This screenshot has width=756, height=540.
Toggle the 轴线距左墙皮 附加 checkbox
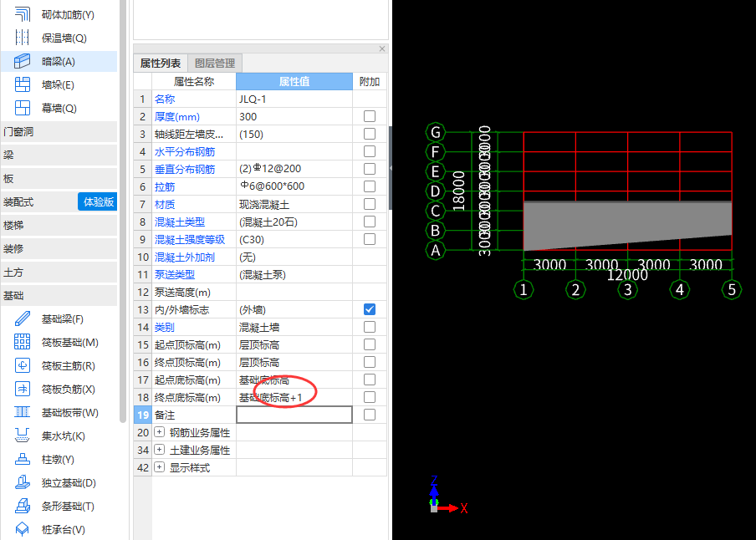tap(370, 134)
